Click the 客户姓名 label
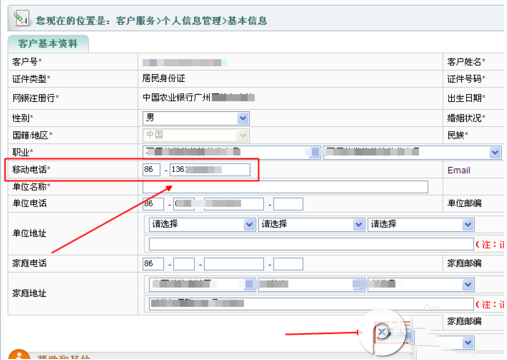 [466, 62]
